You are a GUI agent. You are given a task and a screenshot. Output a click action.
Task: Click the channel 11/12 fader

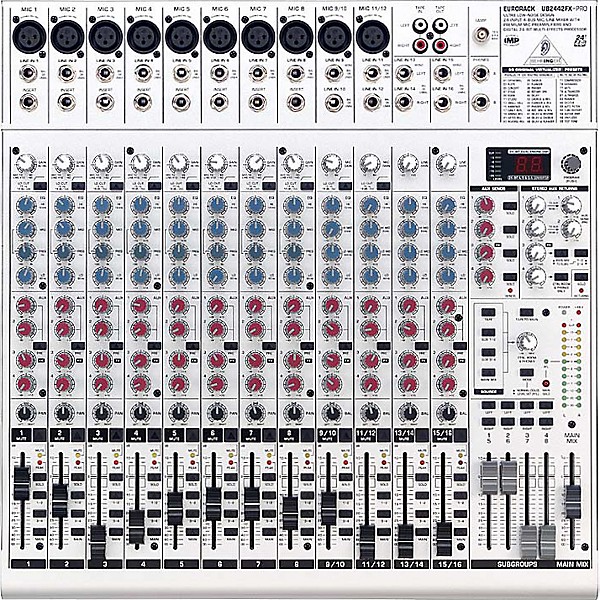(367, 542)
